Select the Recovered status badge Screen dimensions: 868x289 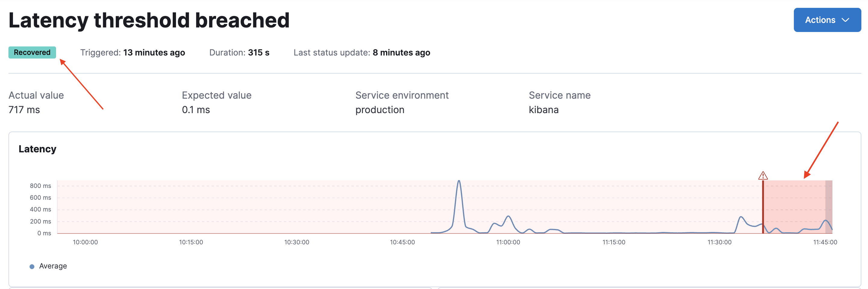pyautogui.click(x=32, y=52)
